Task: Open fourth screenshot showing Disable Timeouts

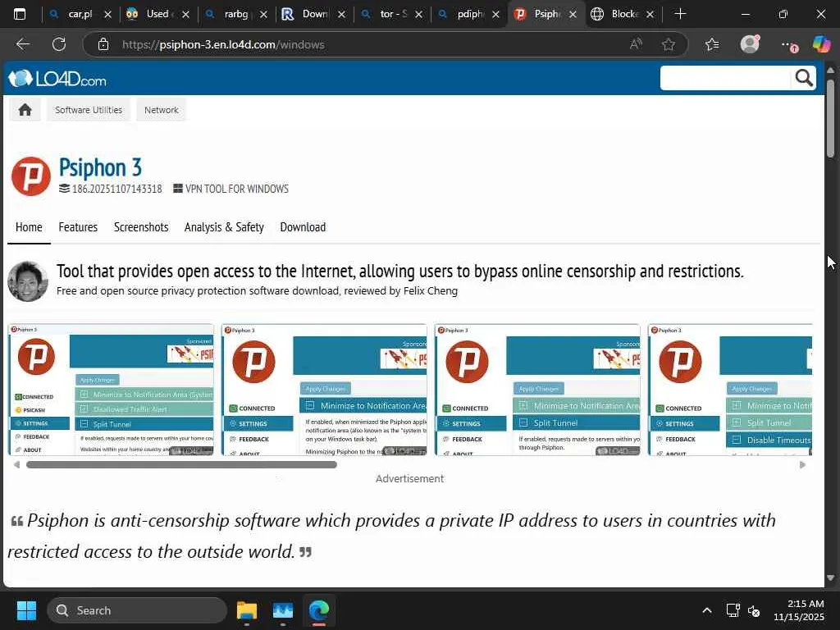Action: [730, 390]
